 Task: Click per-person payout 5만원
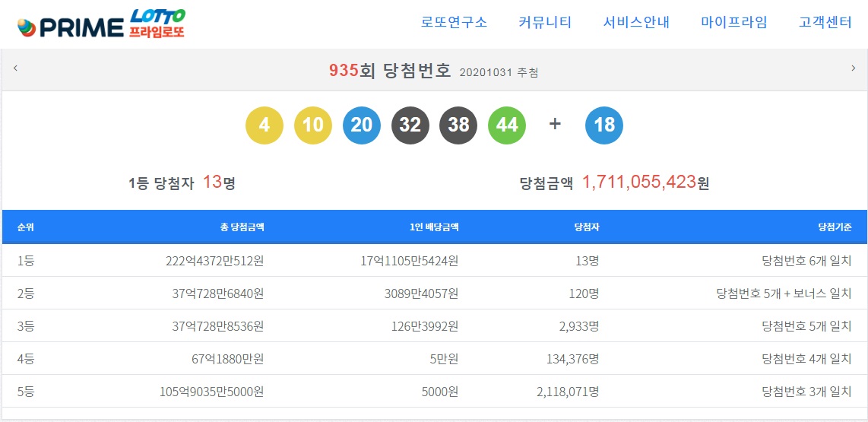click(x=444, y=360)
